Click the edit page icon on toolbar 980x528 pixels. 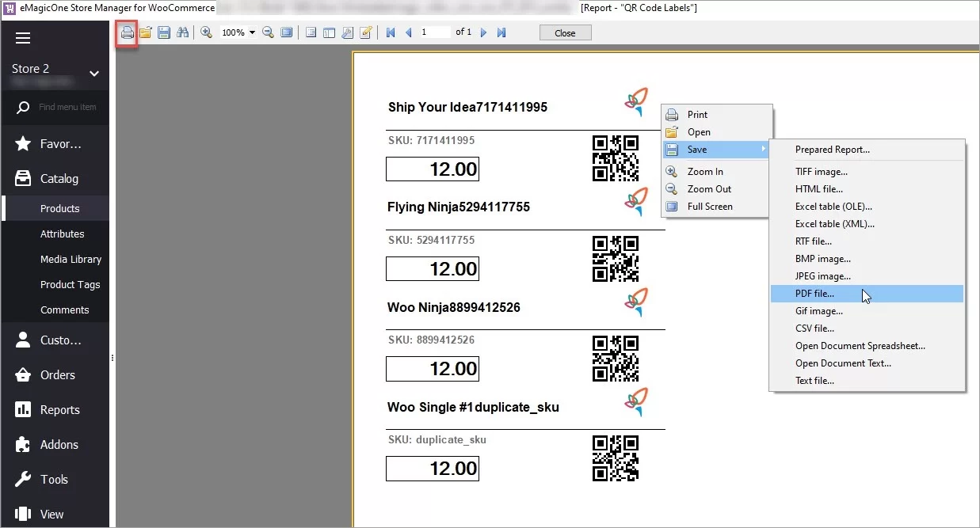[366, 32]
